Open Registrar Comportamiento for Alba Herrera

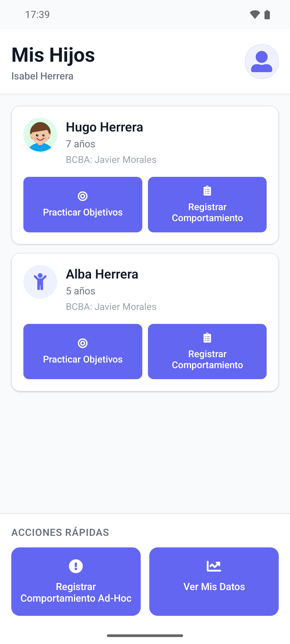click(207, 352)
